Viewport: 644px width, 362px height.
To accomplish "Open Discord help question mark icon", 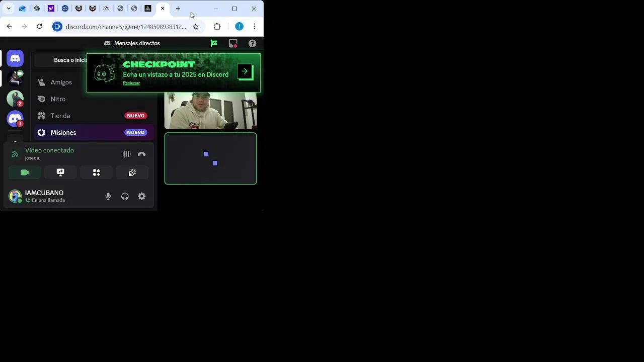I will coord(253,43).
